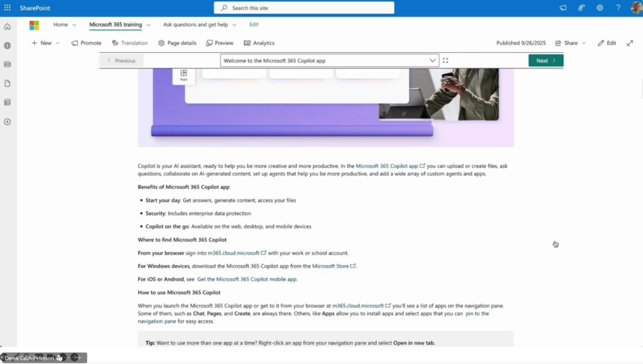This screenshot has height=364, width=643.
Task: Click the Edit navigation link
Action: pos(254,24)
